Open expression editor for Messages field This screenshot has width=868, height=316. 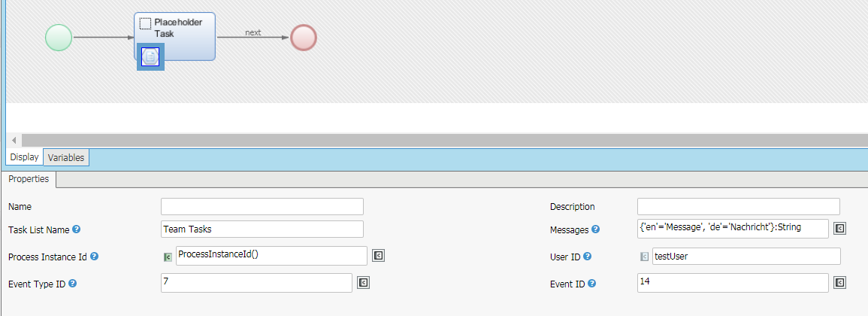pyautogui.click(x=840, y=229)
